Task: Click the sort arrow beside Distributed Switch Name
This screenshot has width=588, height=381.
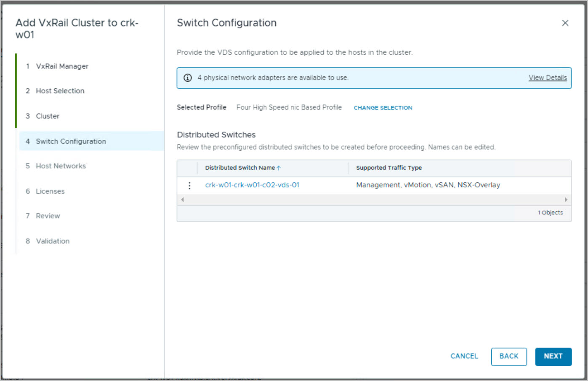Action: [x=279, y=168]
